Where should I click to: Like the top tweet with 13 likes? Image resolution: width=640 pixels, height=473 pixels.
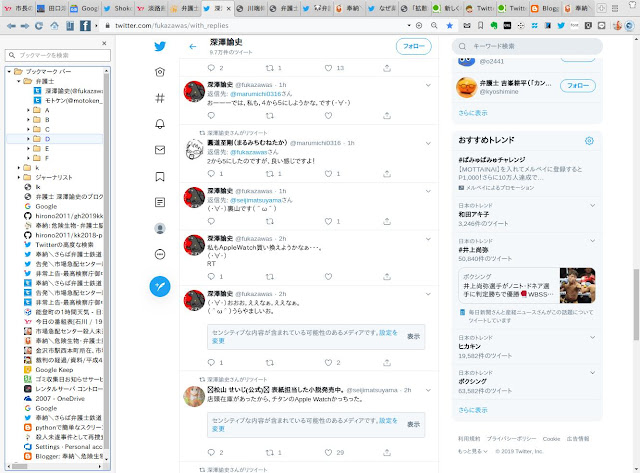point(328,68)
